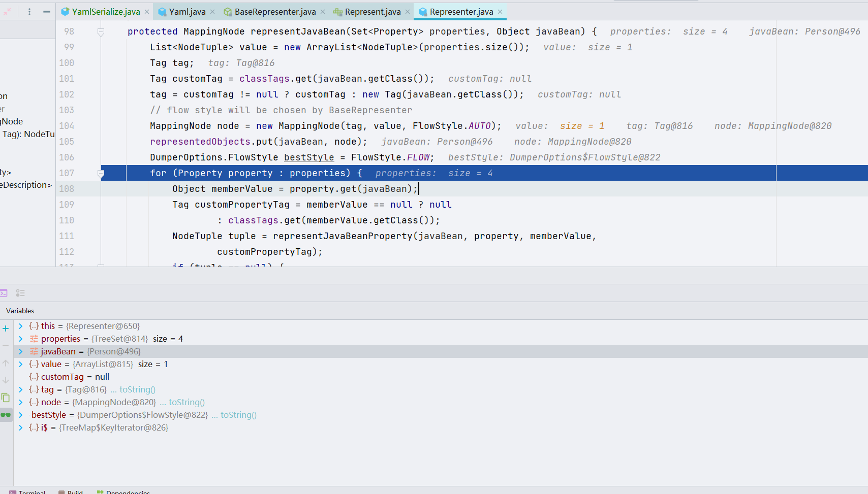The image size is (868, 494).
Task: Toggle the fold marker on line 107
Action: [x=101, y=174]
